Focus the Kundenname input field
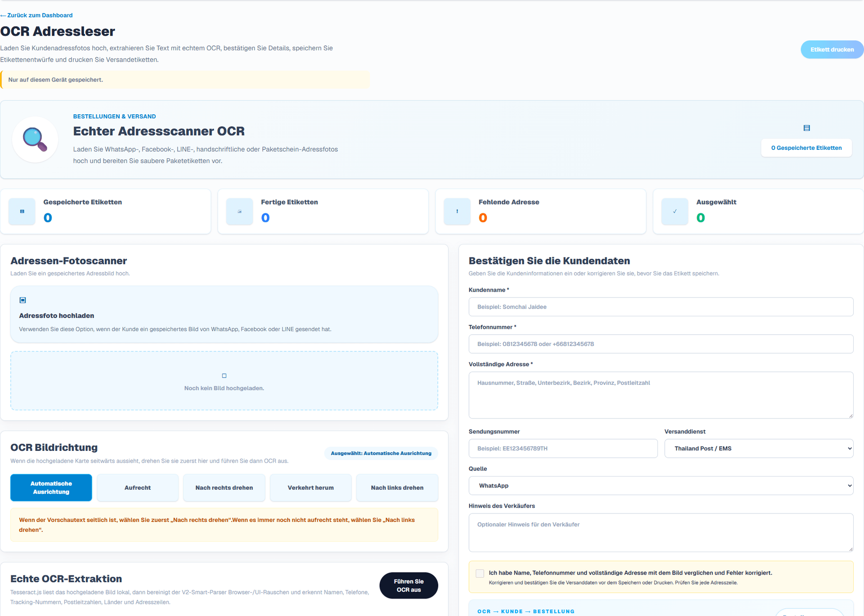This screenshot has height=616, width=864. click(x=661, y=307)
